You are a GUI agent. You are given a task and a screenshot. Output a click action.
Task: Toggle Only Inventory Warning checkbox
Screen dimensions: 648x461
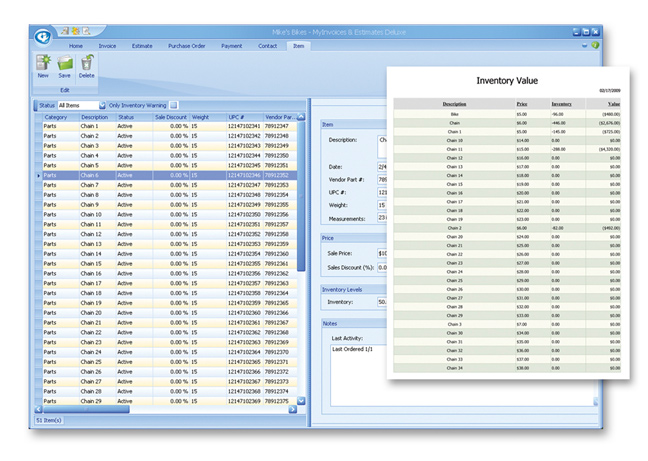pyautogui.click(x=173, y=105)
